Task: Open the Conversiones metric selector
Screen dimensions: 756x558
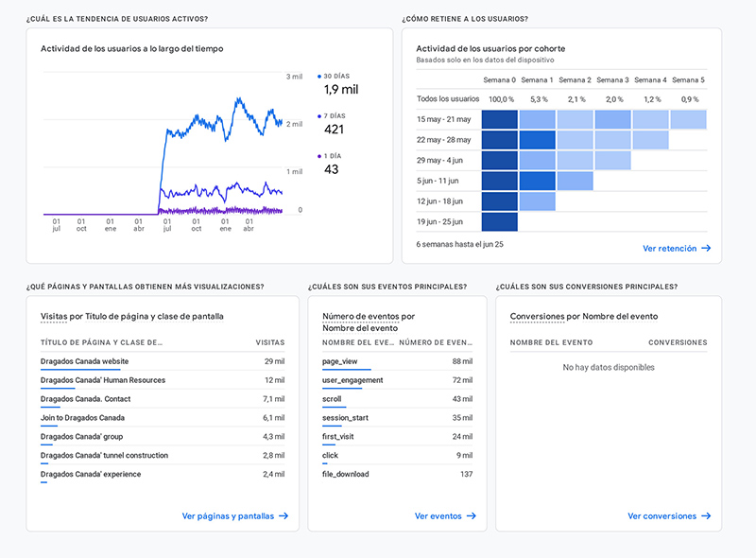Action: [x=536, y=316]
